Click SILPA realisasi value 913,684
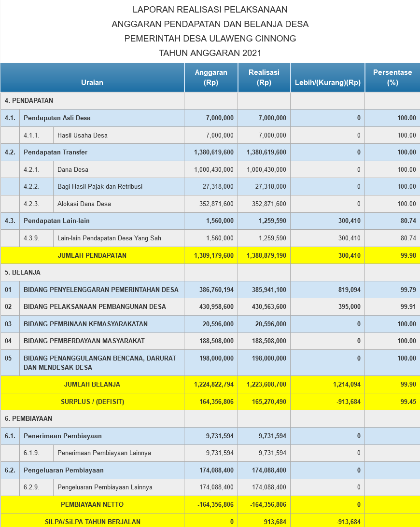The width and height of the screenshot is (420, 527). click(x=275, y=522)
